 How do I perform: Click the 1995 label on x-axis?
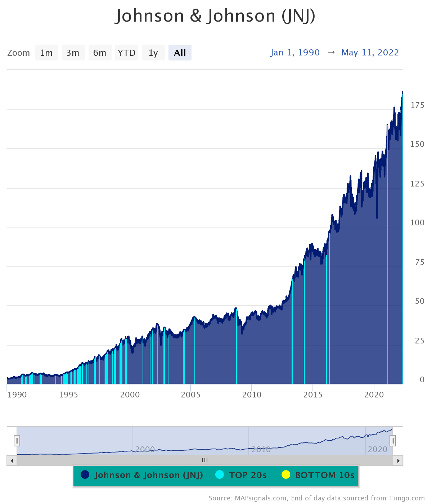pyautogui.click(x=68, y=395)
